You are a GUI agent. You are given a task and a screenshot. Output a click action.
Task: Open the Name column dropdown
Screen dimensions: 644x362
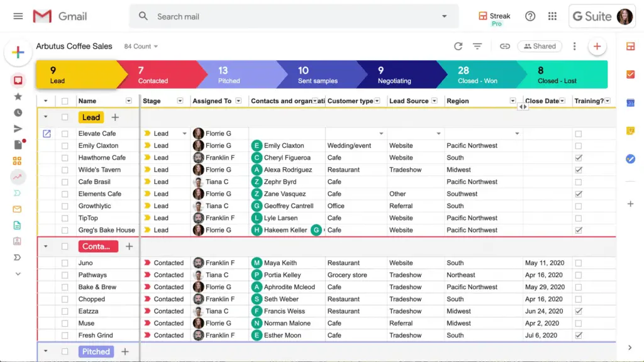[x=128, y=101]
